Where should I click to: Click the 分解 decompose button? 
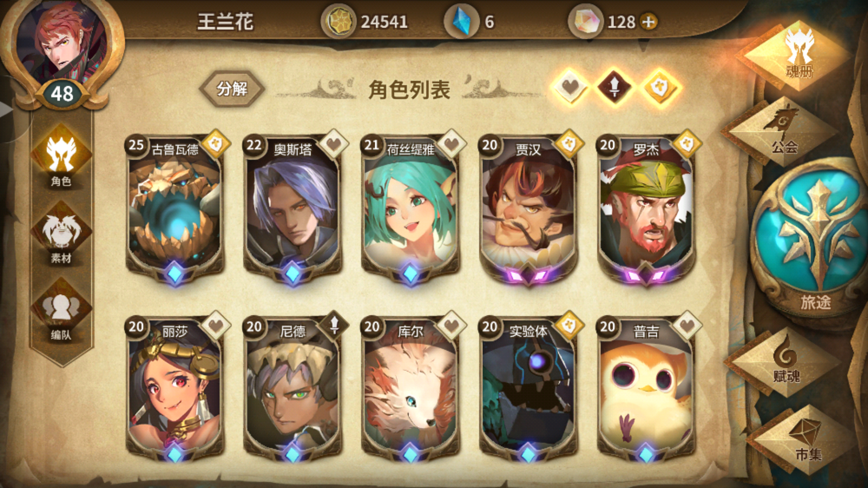click(232, 89)
